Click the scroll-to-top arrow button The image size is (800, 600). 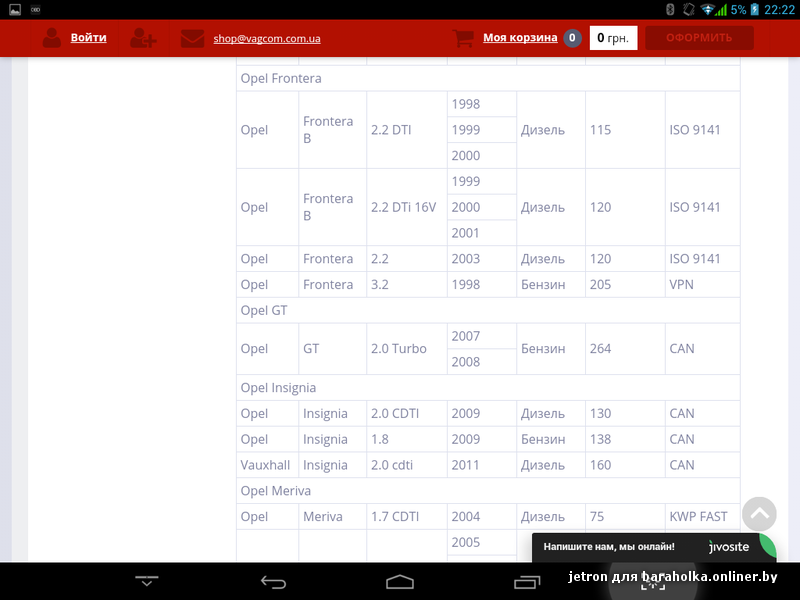759,514
